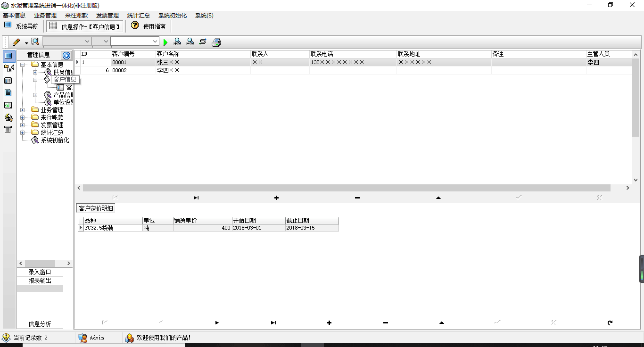Select the chart graph icon in the left sidebar

[x=8, y=105]
